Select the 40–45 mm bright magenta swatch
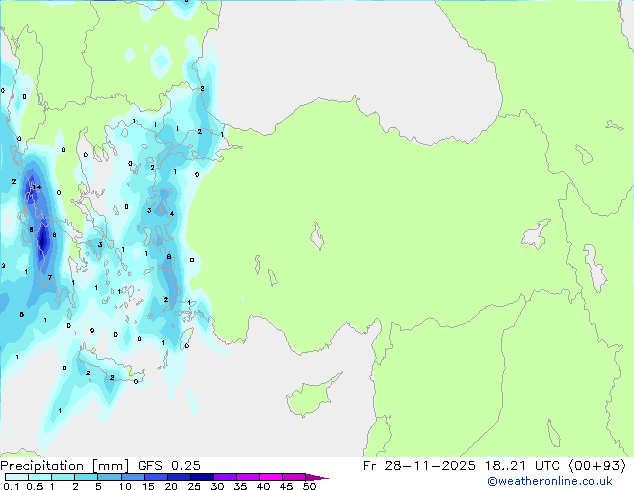 [271, 477]
